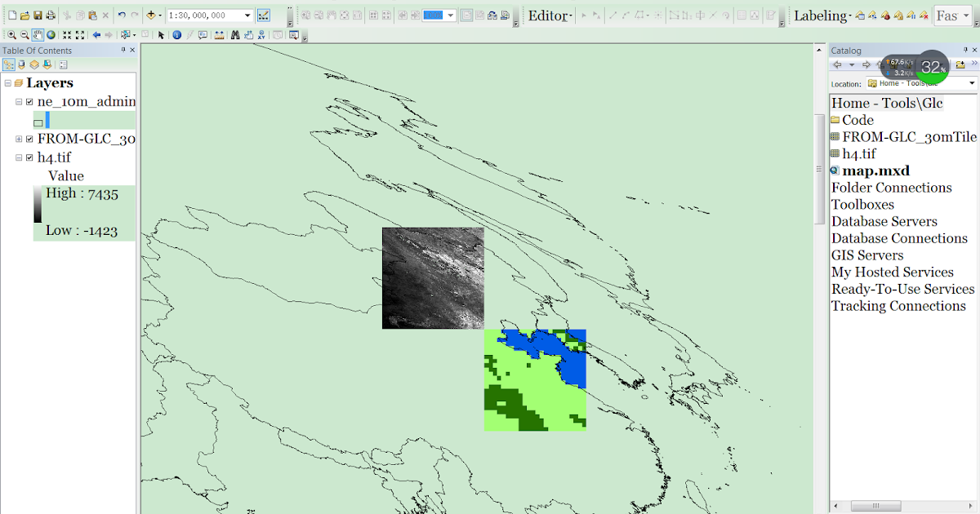980x514 pixels.
Task: Open the Location dropdown in Catalog
Action: 970,82
